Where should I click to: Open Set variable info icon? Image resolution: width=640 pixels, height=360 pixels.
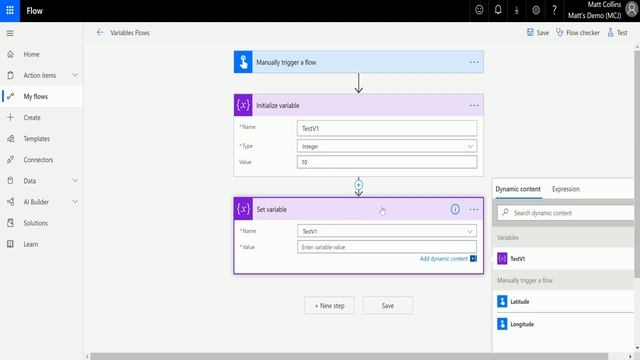pos(455,209)
